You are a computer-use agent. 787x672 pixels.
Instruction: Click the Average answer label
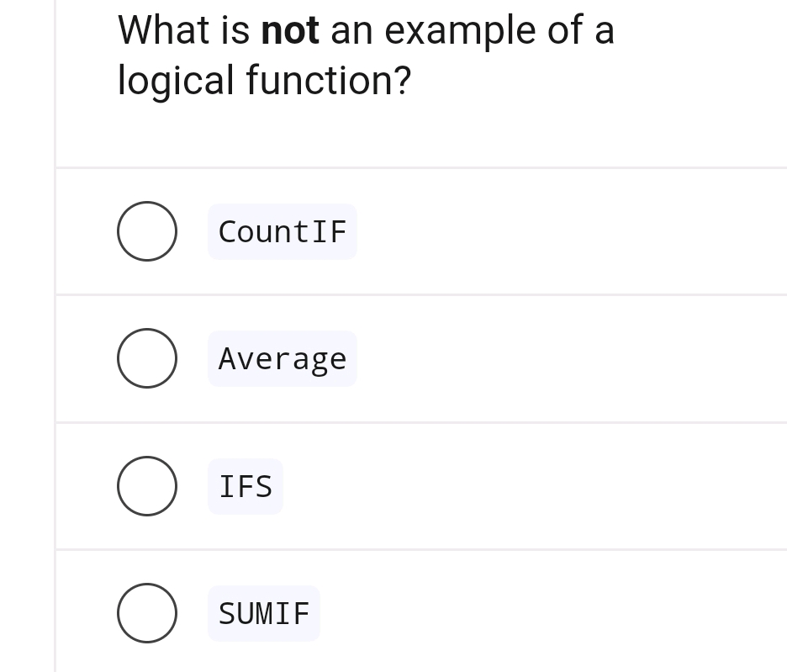283,359
